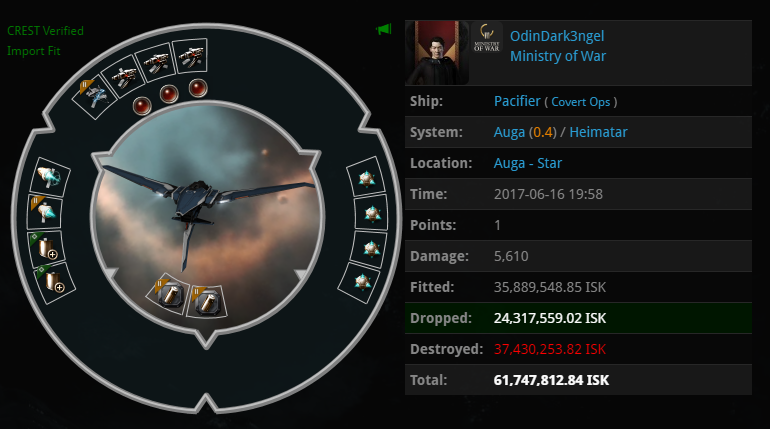Viewport: 770px width, 429px height.
Task: Click the Auga - Star location link
Action: tap(527, 163)
